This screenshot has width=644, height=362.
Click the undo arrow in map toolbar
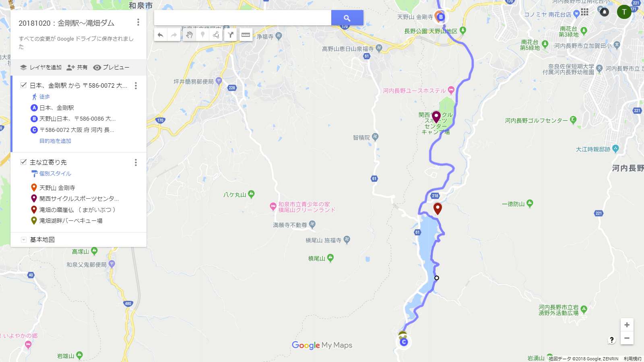(161, 35)
